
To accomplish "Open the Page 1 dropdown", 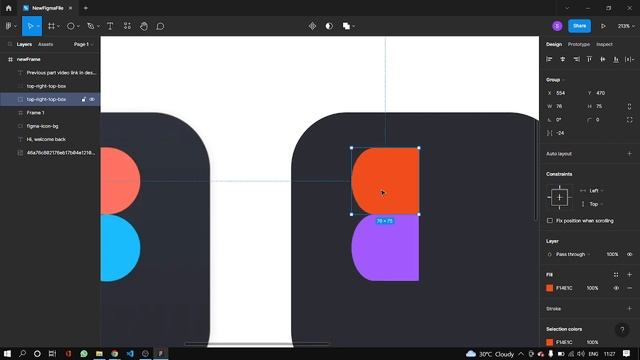I will (x=83, y=44).
